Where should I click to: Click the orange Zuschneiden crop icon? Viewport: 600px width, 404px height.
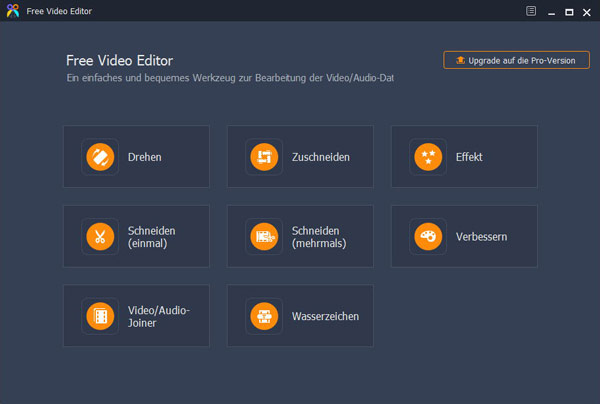264,157
